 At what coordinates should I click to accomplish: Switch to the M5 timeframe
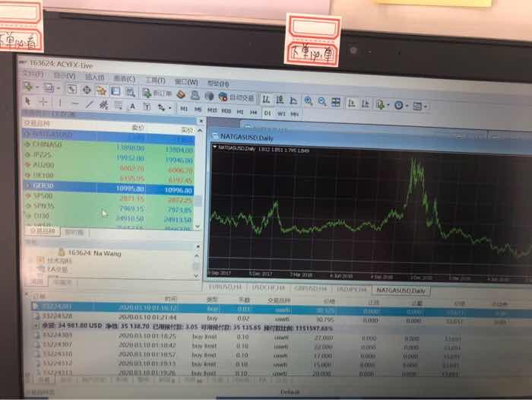tap(198, 110)
